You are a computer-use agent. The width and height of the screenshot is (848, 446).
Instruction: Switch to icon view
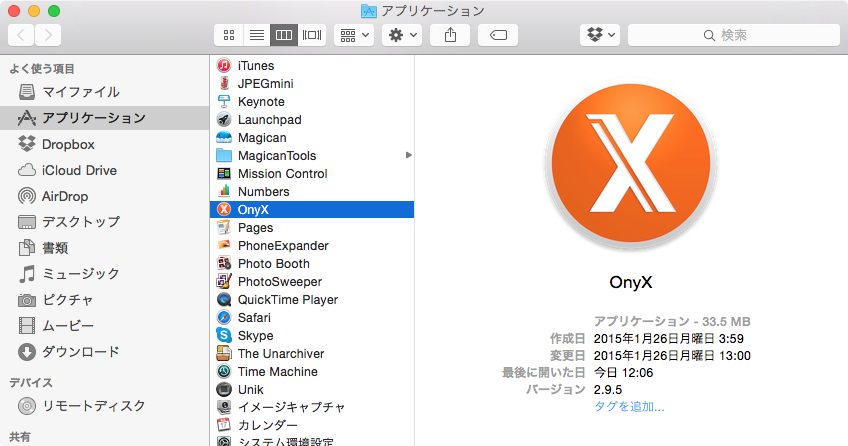[229, 35]
